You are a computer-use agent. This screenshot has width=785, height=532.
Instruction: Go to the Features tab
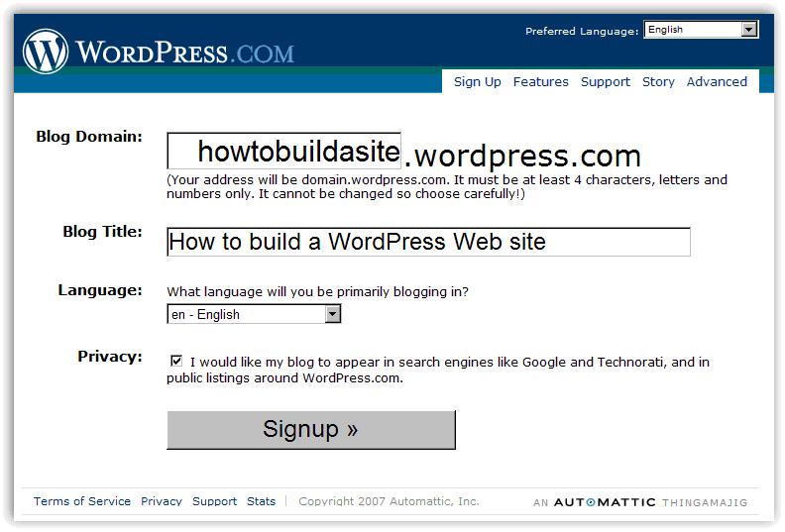pyautogui.click(x=541, y=81)
